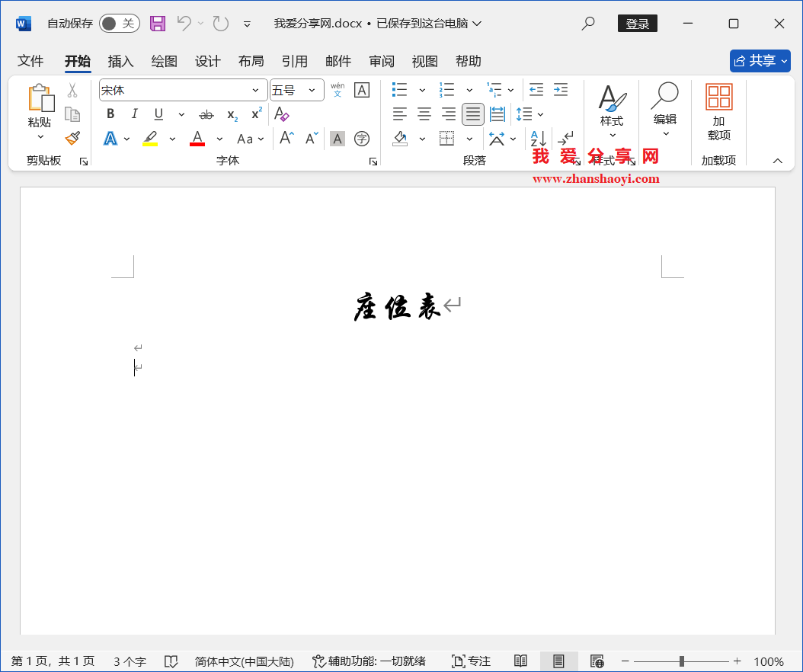Click the character border icon

(x=362, y=90)
